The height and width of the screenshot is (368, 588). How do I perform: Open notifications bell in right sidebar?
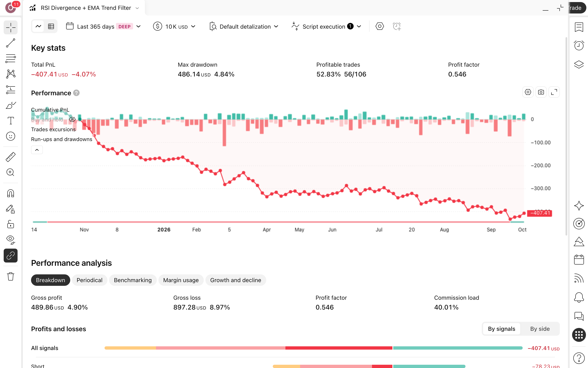[579, 297]
